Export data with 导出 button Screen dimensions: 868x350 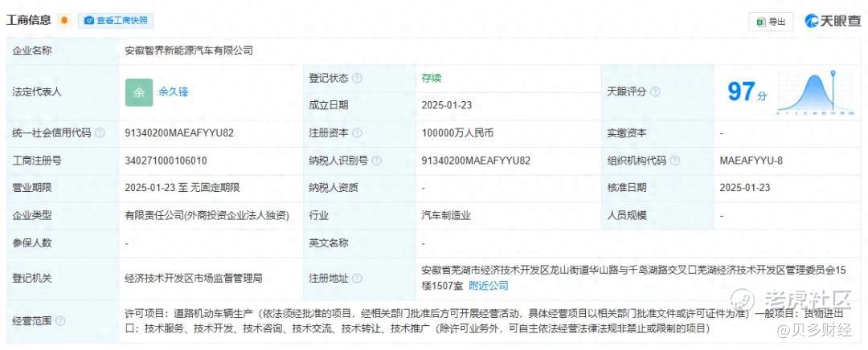[x=771, y=22]
